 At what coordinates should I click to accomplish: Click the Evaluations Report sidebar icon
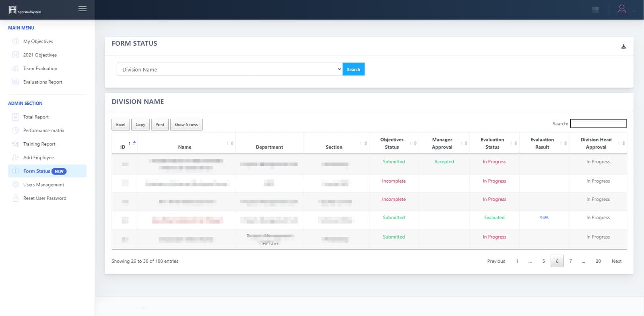click(16, 82)
